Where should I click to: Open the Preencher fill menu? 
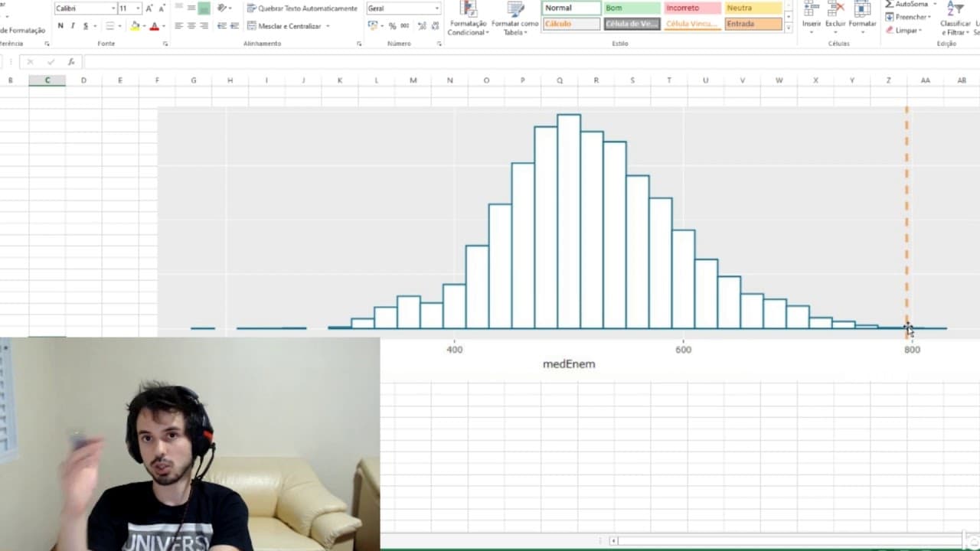pyautogui.click(x=908, y=17)
